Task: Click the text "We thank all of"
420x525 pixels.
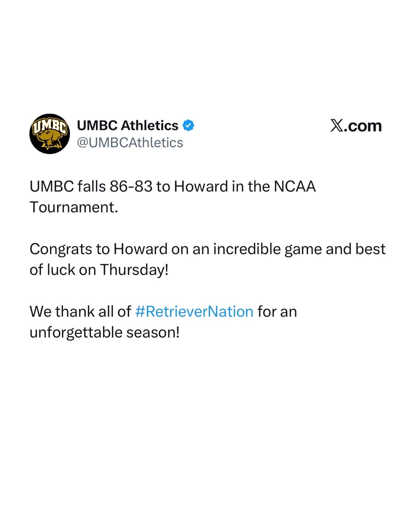Action: coord(80,312)
